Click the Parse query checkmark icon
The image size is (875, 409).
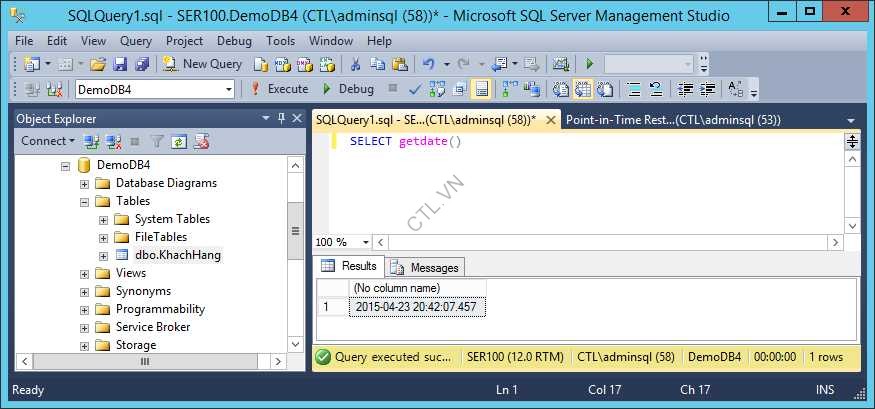click(x=415, y=89)
